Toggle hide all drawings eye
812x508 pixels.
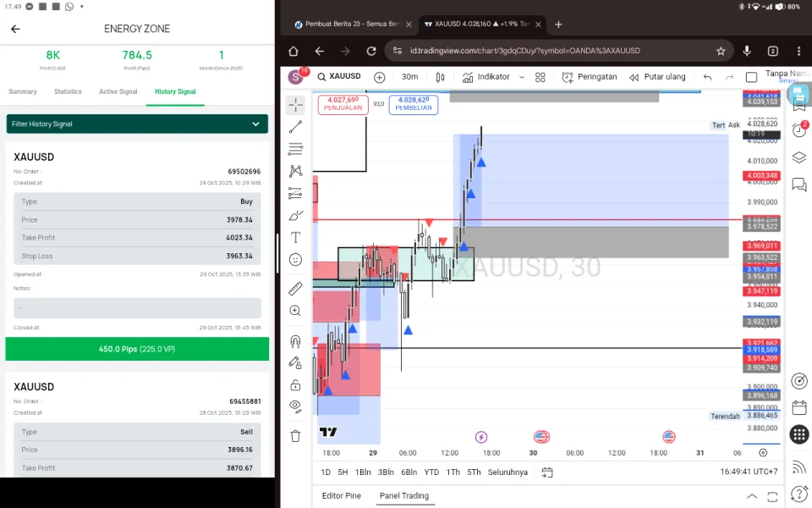(x=296, y=406)
